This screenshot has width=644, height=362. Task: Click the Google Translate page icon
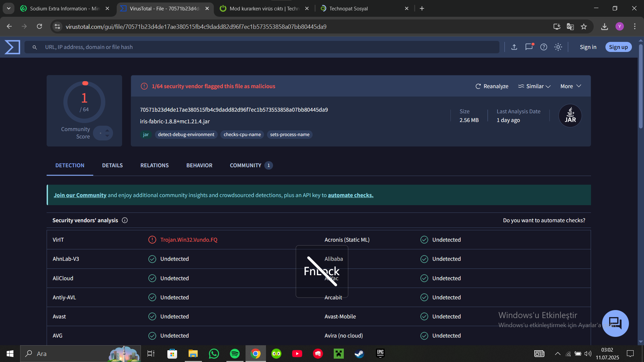570,26
